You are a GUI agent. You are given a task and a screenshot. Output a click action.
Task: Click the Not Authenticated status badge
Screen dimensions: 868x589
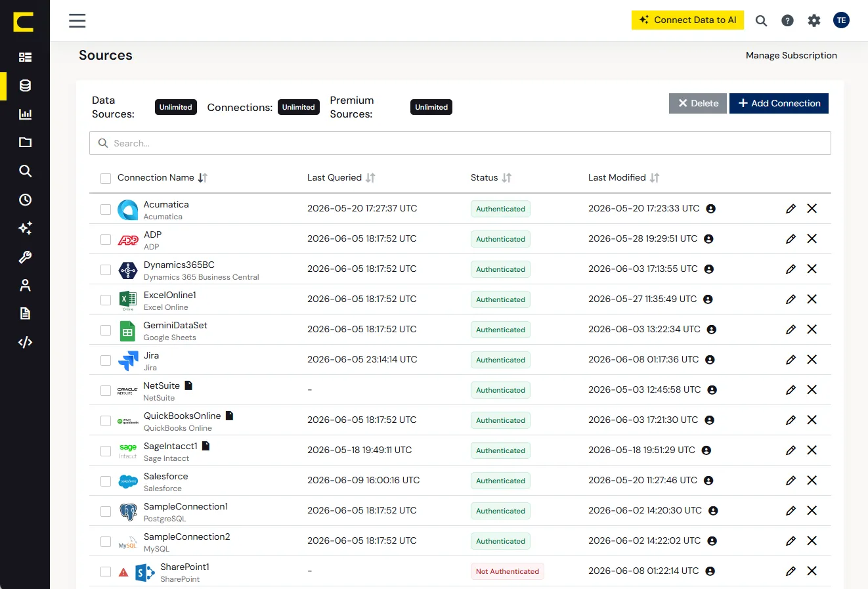(x=508, y=571)
